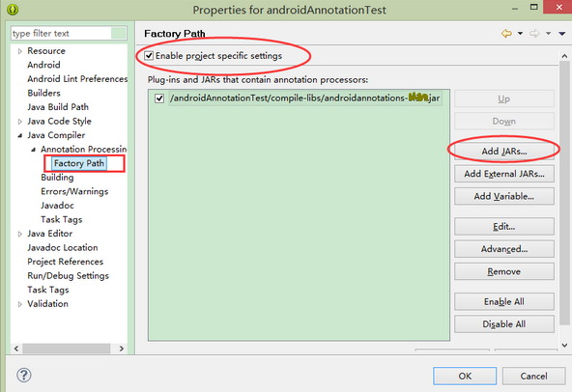Expand the Resource tree node
The width and height of the screenshot is (572, 392).
(20, 51)
